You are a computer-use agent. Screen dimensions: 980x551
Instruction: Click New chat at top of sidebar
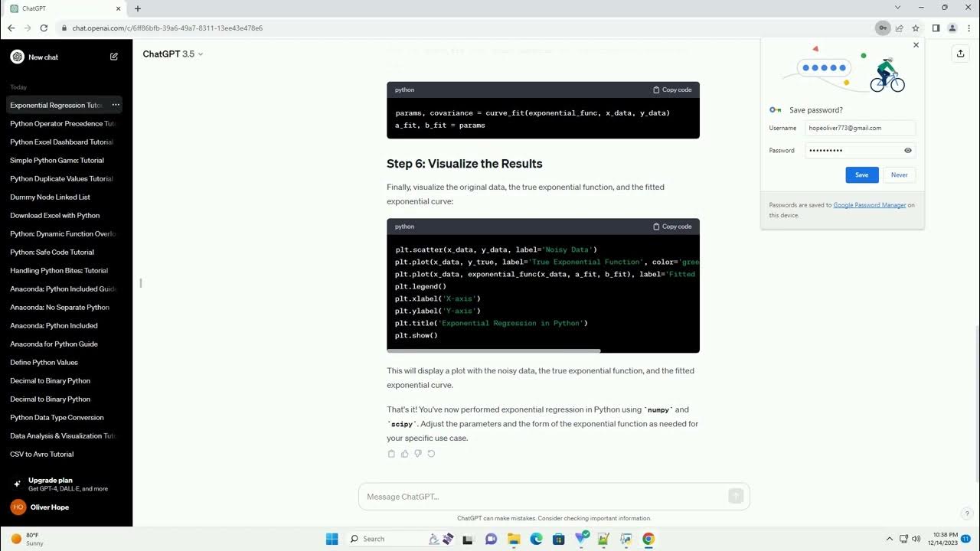pos(63,57)
